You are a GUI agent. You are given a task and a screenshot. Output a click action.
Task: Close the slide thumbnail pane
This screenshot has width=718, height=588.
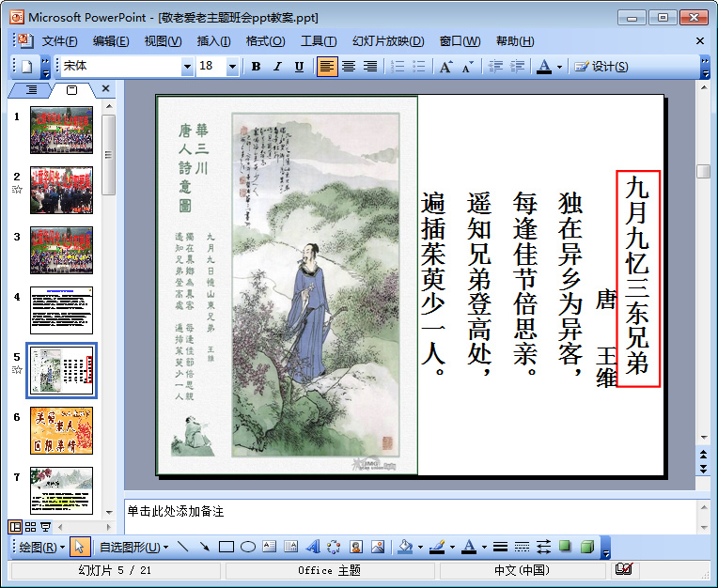click(106, 89)
